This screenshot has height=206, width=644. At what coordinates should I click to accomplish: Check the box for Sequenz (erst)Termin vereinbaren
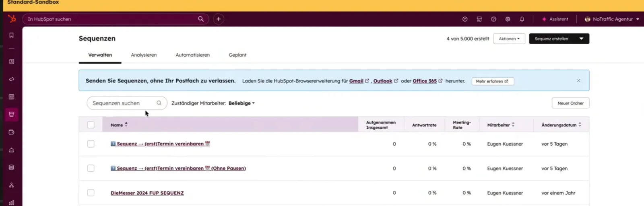click(x=91, y=144)
